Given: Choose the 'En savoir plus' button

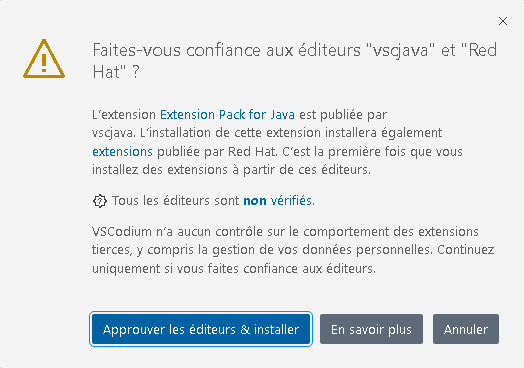Looking at the screenshot, I should (371, 329).
